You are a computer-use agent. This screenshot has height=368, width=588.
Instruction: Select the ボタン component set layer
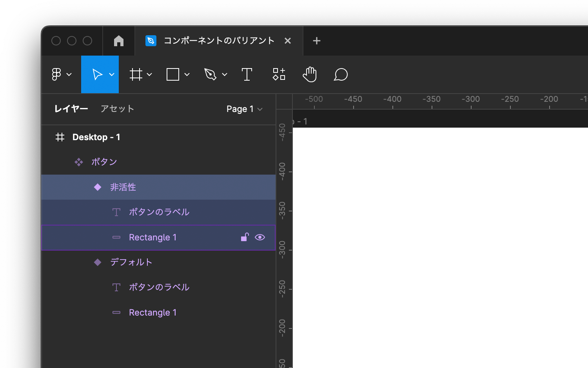pyautogui.click(x=158, y=162)
